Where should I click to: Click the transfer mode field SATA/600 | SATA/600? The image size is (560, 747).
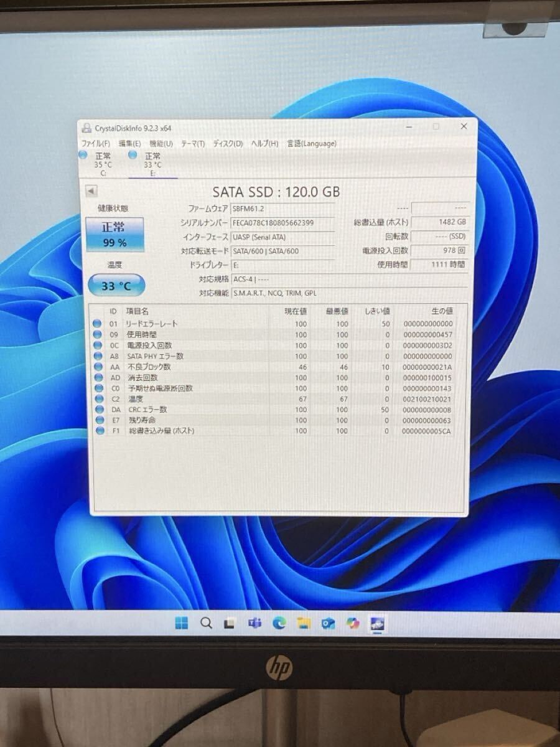coord(283,251)
